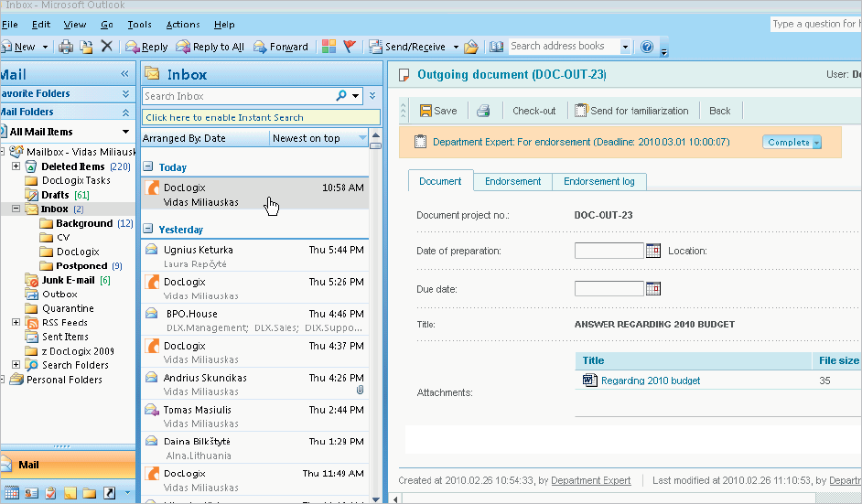
Task: Open calendar picker for Date of preparation
Action: coord(653,251)
